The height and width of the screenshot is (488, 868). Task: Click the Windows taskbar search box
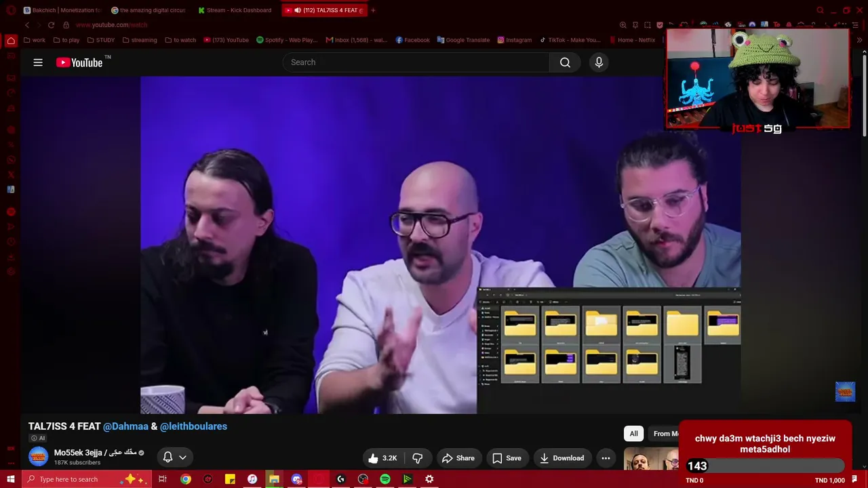point(87,479)
